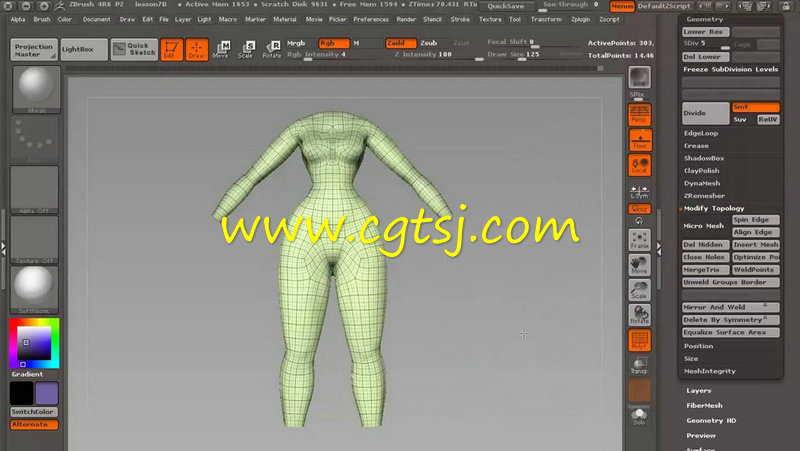Click the Edit mode icon

click(171, 49)
